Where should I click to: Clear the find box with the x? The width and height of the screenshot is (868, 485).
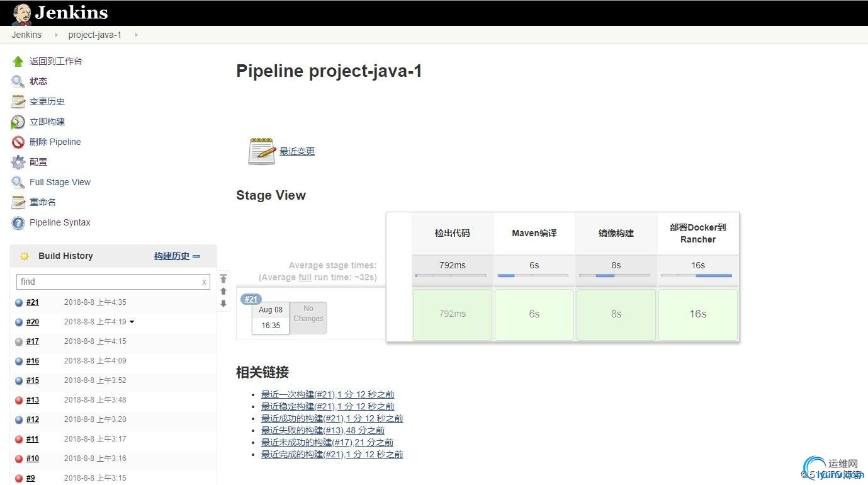point(204,282)
